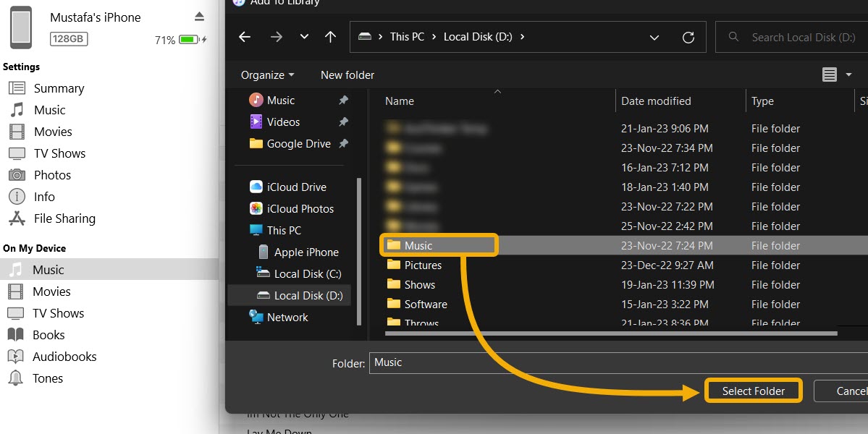Click the Select Folder button
The image size is (868, 434).
(x=753, y=391)
